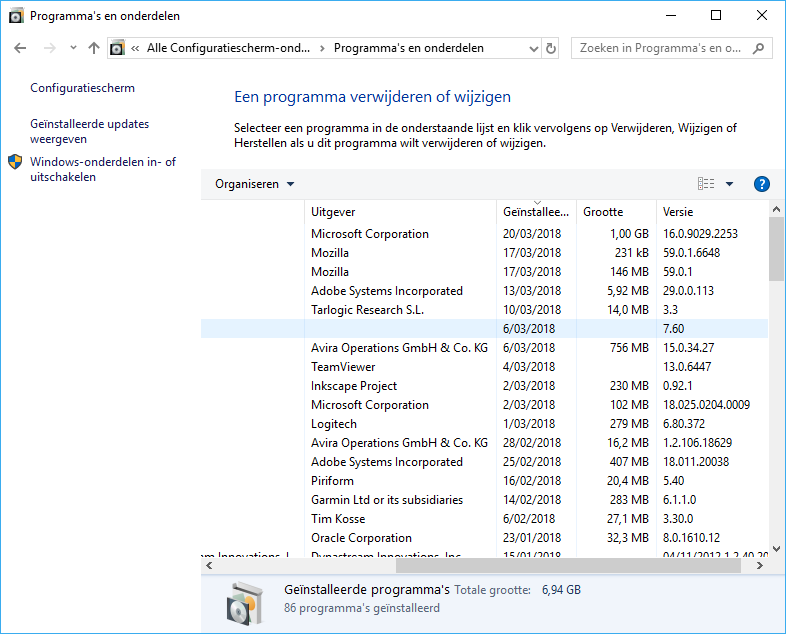Click the search magnifier icon
Image resolution: width=786 pixels, height=634 pixels.
(x=758, y=48)
